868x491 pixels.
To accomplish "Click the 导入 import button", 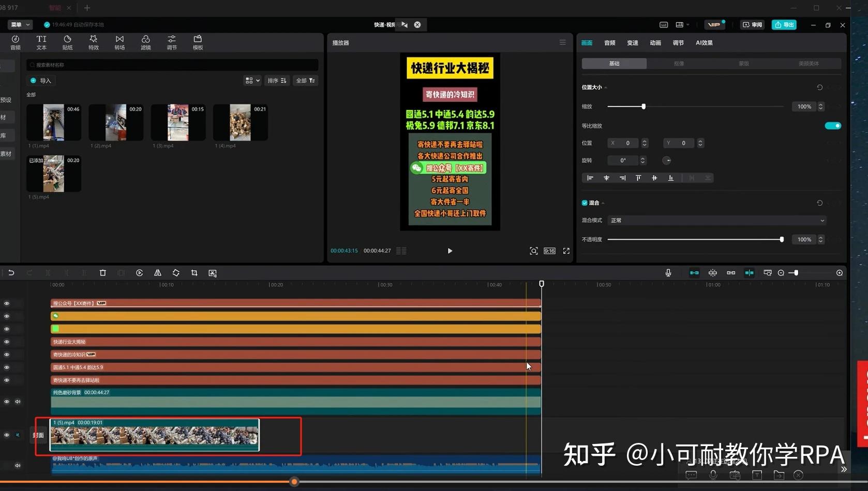I will point(41,81).
